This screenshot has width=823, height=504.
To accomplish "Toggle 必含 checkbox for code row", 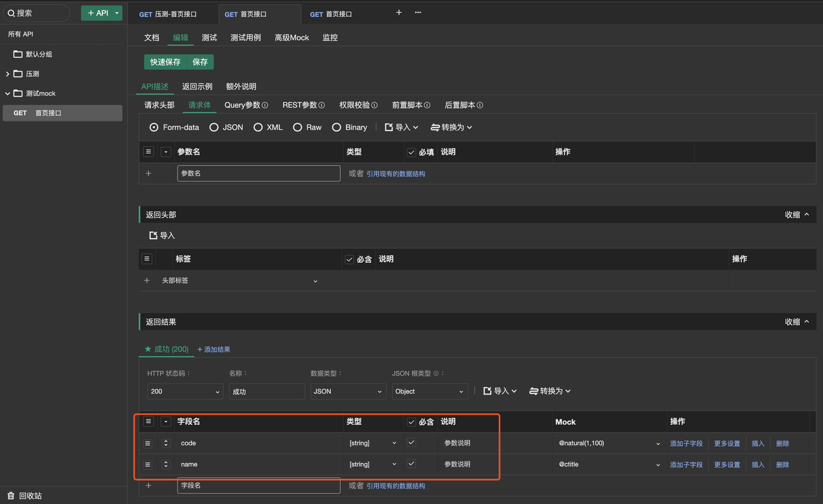I will click(411, 443).
